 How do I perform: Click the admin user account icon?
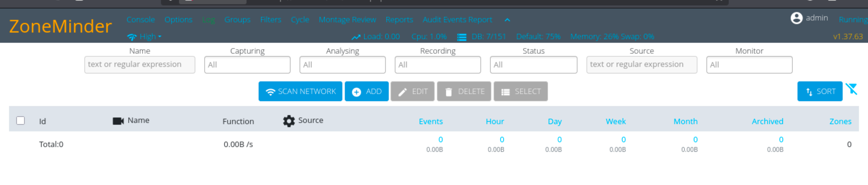[796, 18]
